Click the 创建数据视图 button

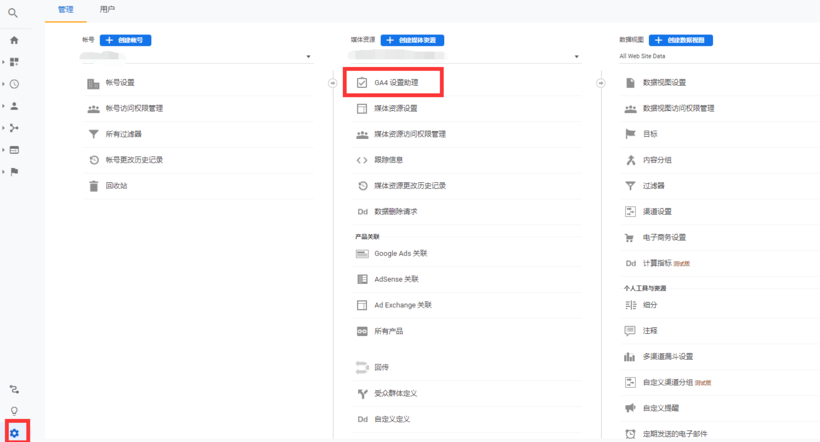[x=680, y=40]
